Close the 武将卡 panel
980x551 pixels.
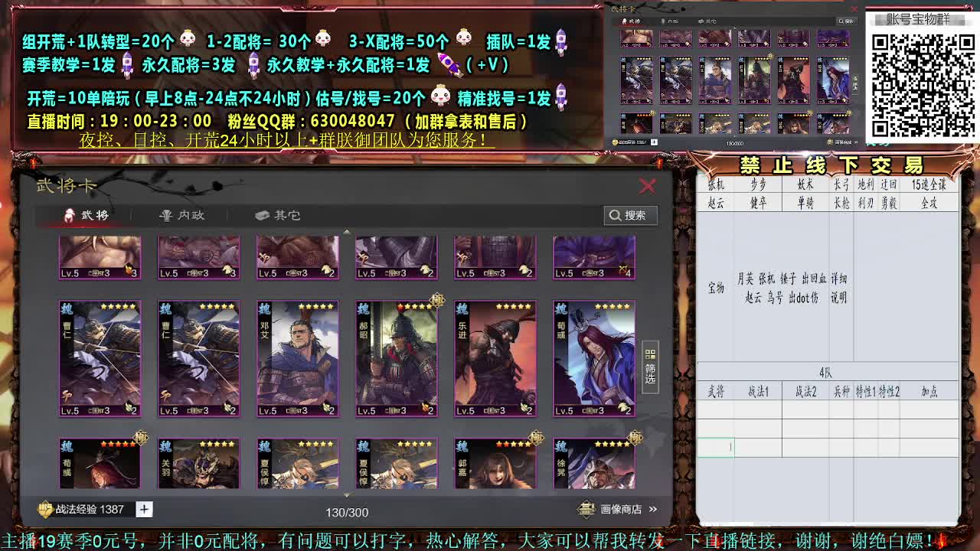[648, 186]
